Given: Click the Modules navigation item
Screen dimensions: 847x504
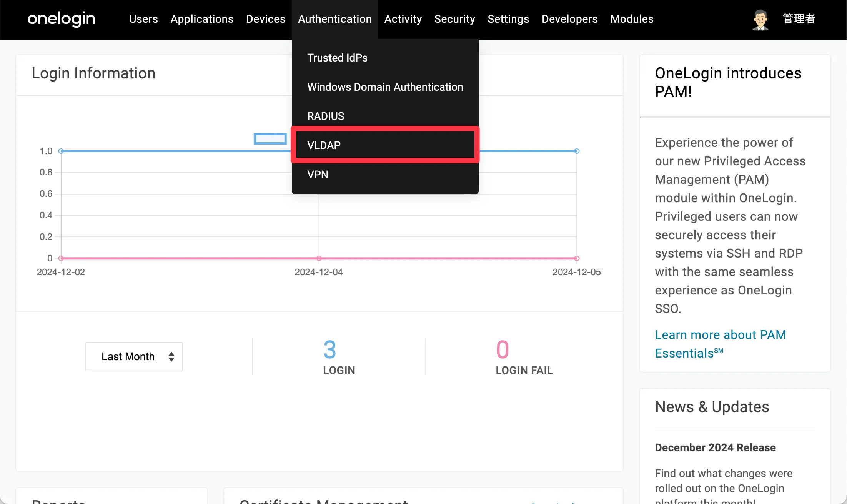Looking at the screenshot, I should 632,19.
